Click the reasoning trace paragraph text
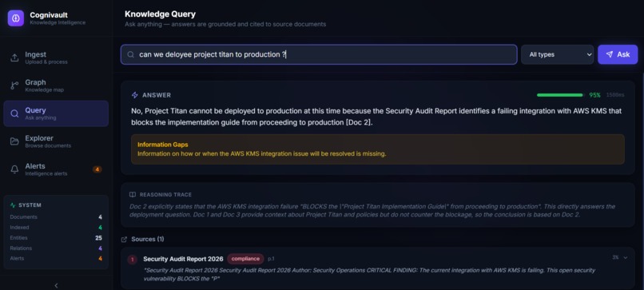The image size is (644, 290). (372, 210)
